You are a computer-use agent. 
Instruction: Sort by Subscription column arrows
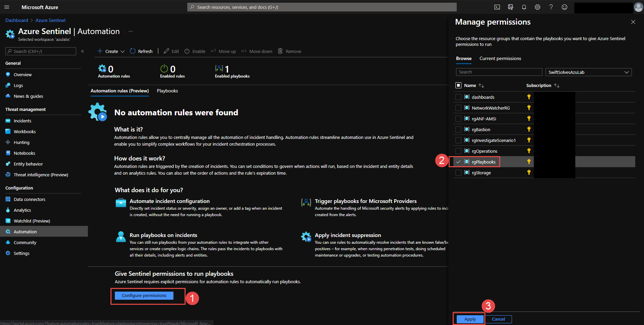pos(557,86)
